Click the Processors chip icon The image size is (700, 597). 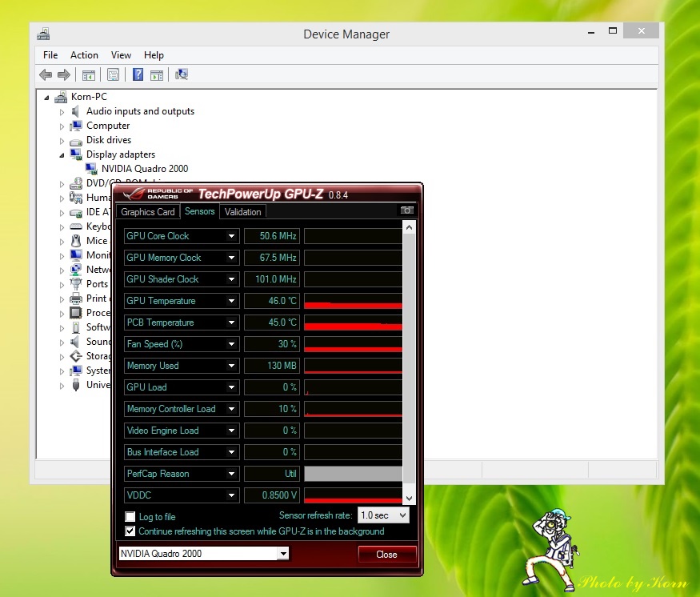coord(76,313)
